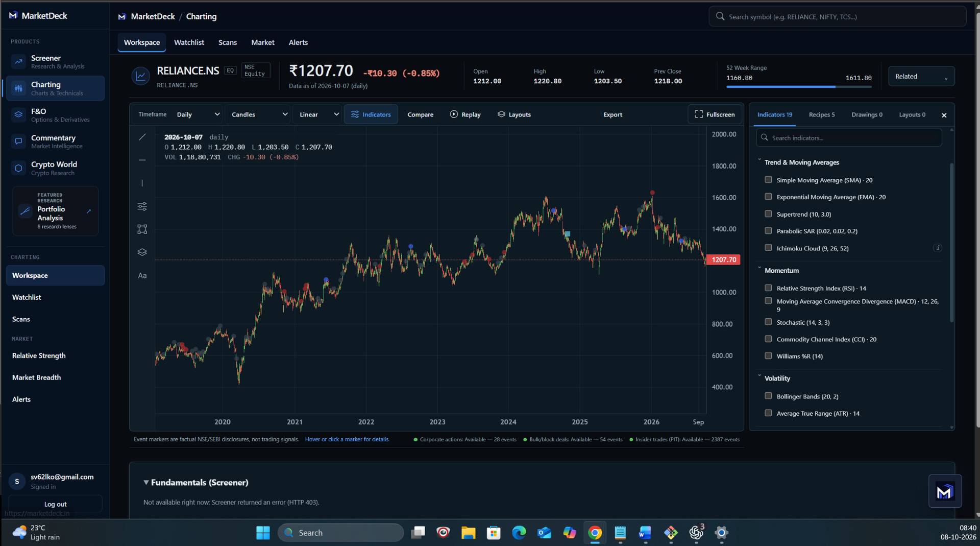Open chart settings sliders tool
The width and height of the screenshot is (980, 546).
pyautogui.click(x=142, y=206)
